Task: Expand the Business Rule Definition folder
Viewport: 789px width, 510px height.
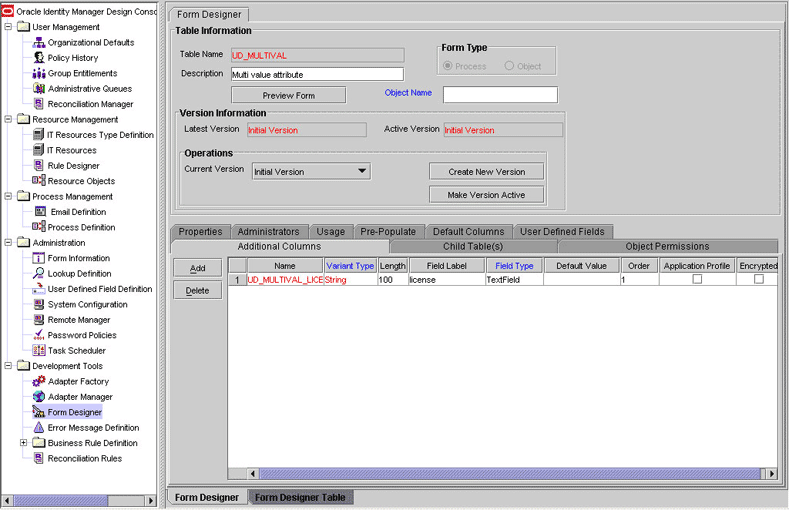Action: [23, 443]
